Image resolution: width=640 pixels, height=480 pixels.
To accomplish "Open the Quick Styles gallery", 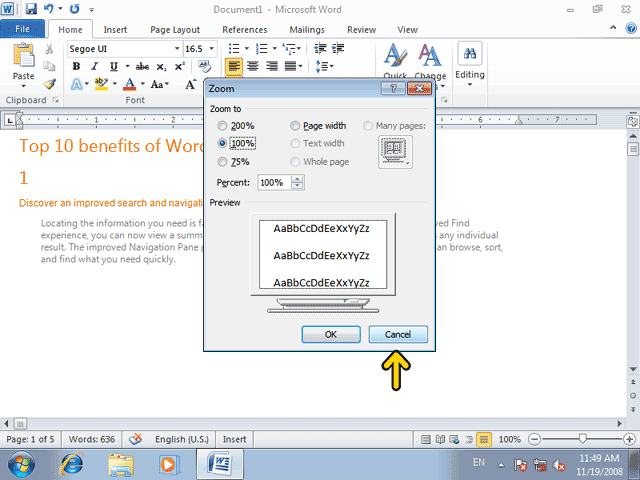I will pos(395,60).
